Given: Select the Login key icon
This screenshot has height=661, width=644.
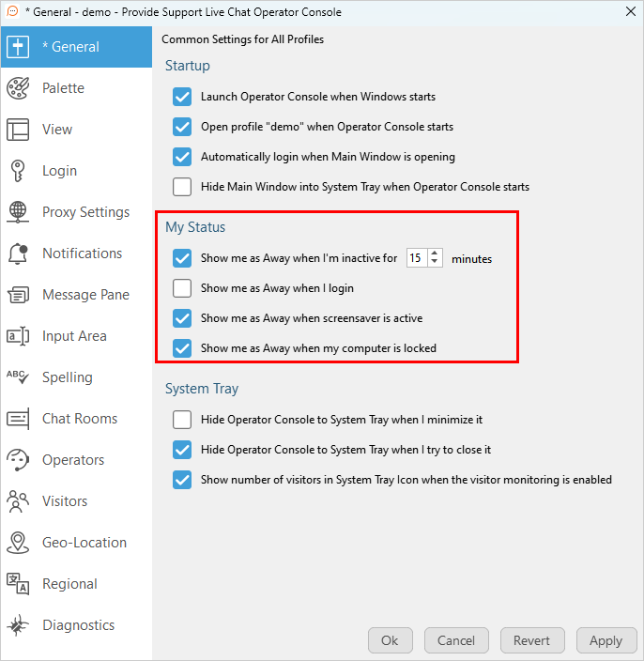Looking at the screenshot, I should (x=18, y=171).
